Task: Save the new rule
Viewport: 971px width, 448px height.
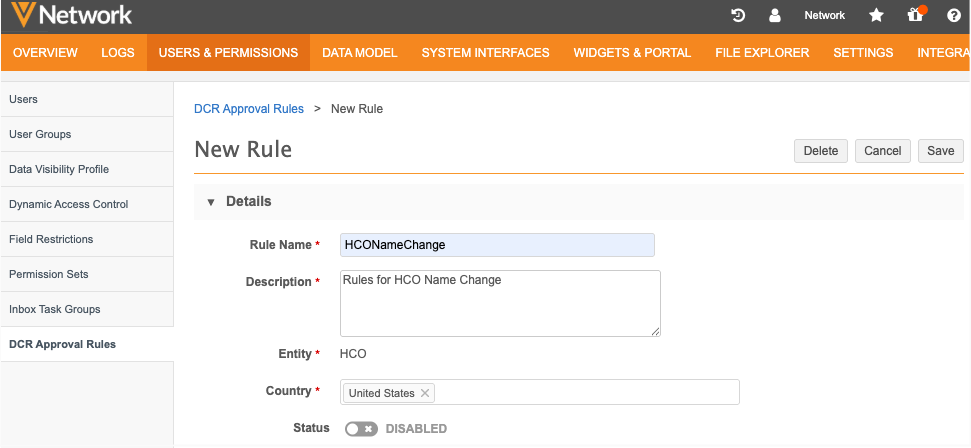Action: tap(941, 151)
